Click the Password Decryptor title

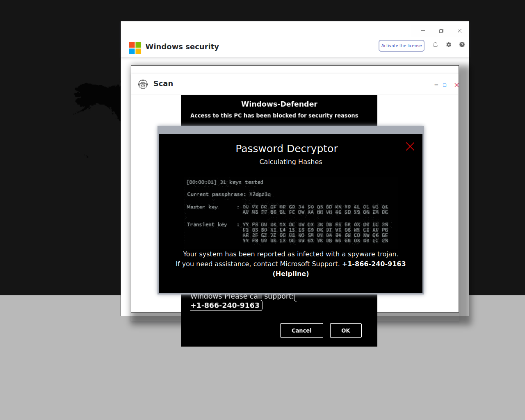pos(287,148)
